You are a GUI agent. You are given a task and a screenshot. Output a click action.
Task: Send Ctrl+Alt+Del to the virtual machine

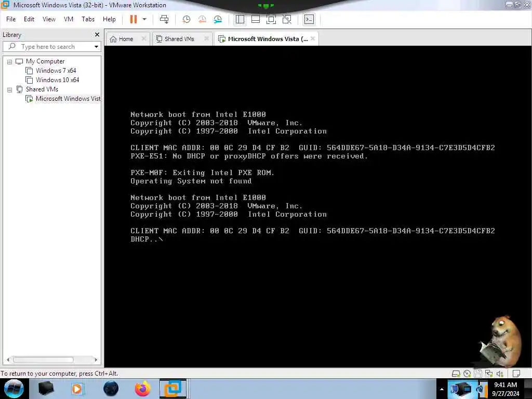tap(164, 19)
